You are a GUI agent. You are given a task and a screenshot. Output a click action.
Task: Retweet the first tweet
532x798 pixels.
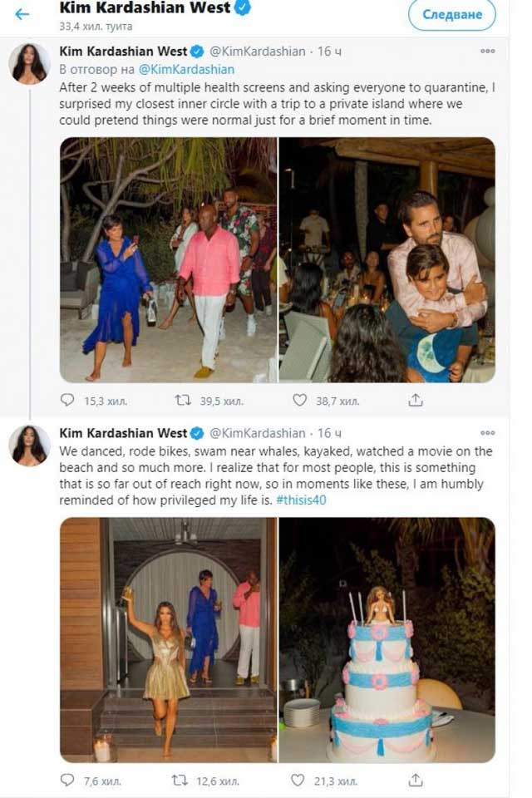click(183, 401)
